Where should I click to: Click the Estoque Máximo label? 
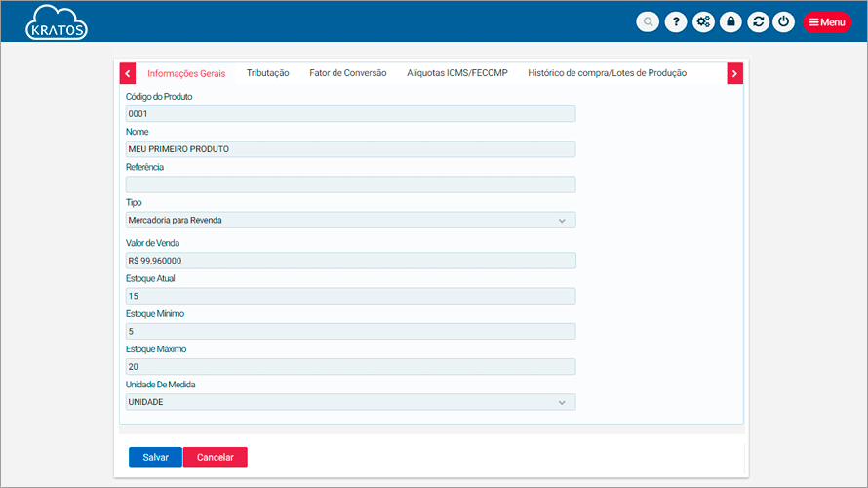coord(156,349)
